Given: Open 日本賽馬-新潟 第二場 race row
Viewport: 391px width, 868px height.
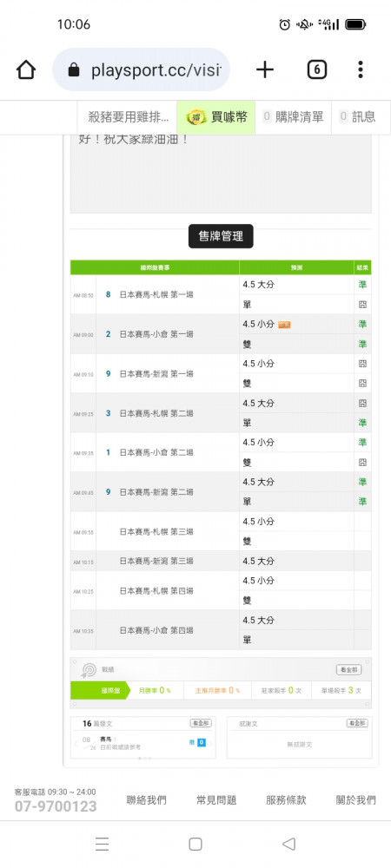Looking at the screenshot, I should (156, 491).
